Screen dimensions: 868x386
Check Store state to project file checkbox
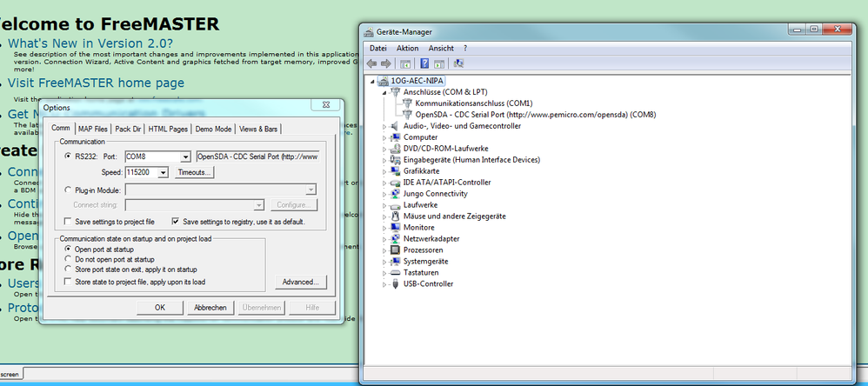click(68, 282)
